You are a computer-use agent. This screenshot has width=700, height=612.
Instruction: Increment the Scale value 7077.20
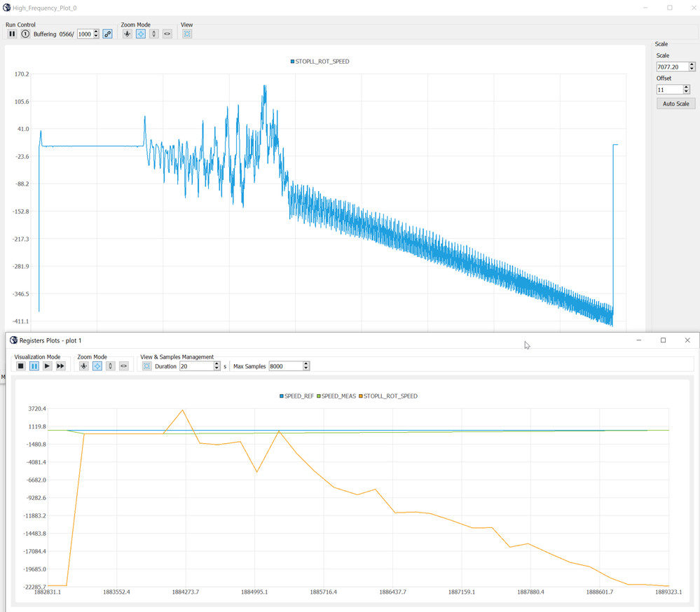pyautogui.click(x=692, y=64)
